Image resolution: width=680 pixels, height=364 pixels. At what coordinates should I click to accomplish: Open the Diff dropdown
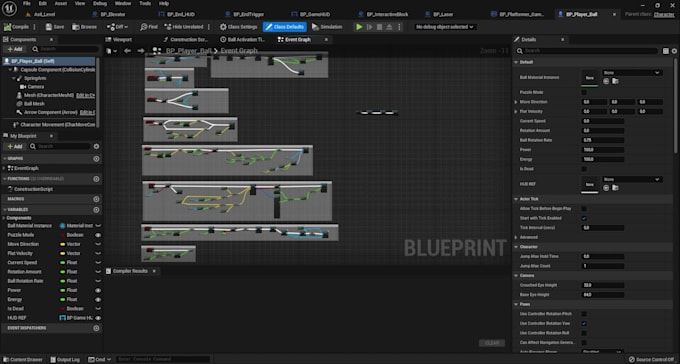pos(118,27)
